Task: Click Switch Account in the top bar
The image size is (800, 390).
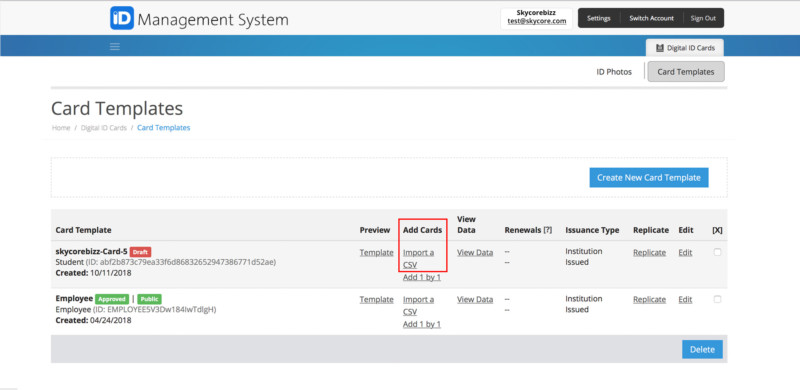Action: (x=651, y=18)
